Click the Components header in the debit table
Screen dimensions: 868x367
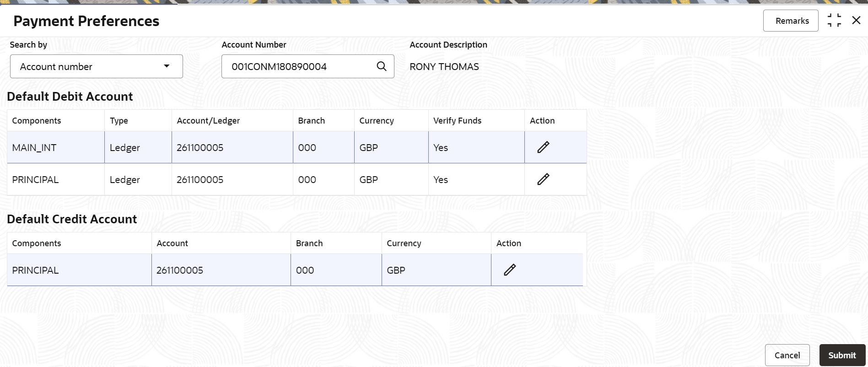point(37,121)
